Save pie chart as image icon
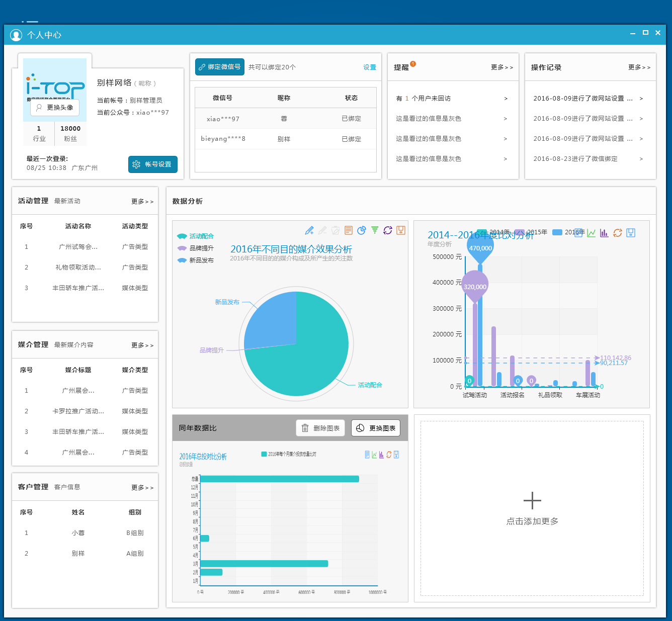The height and width of the screenshot is (621, 672). 401,230
